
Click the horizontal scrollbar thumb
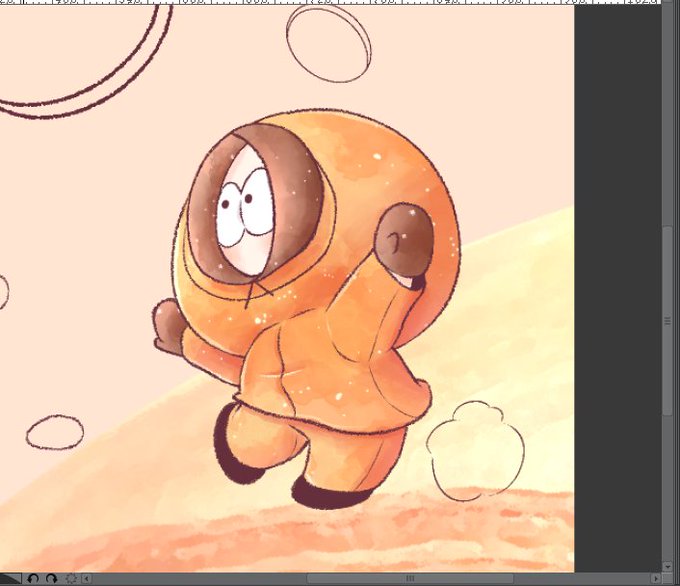[x=410, y=579]
